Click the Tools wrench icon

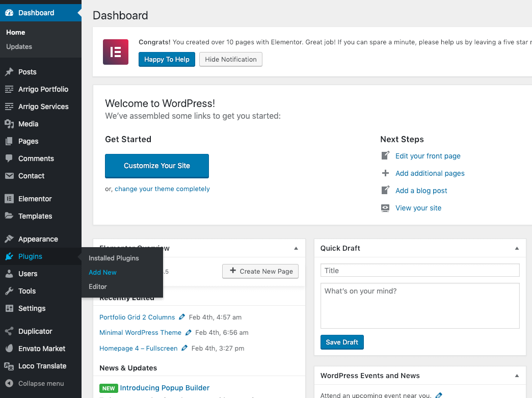coord(9,291)
